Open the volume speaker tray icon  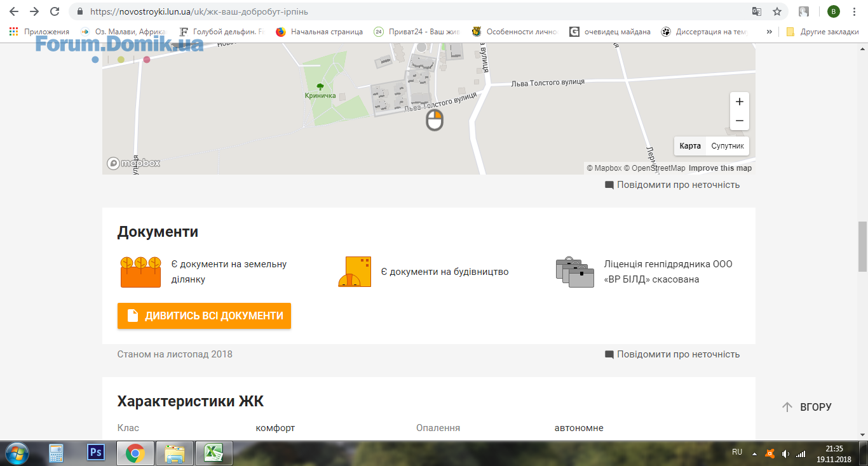pyautogui.click(x=785, y=453)
